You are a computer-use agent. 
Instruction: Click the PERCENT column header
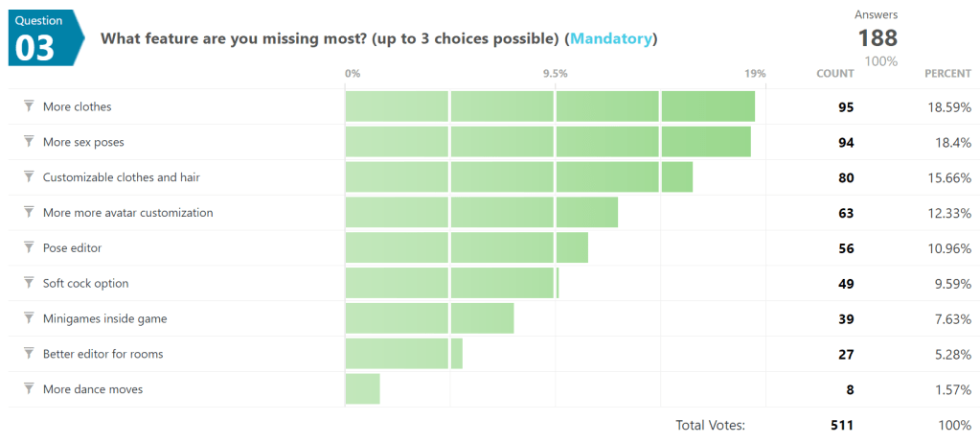947,74
